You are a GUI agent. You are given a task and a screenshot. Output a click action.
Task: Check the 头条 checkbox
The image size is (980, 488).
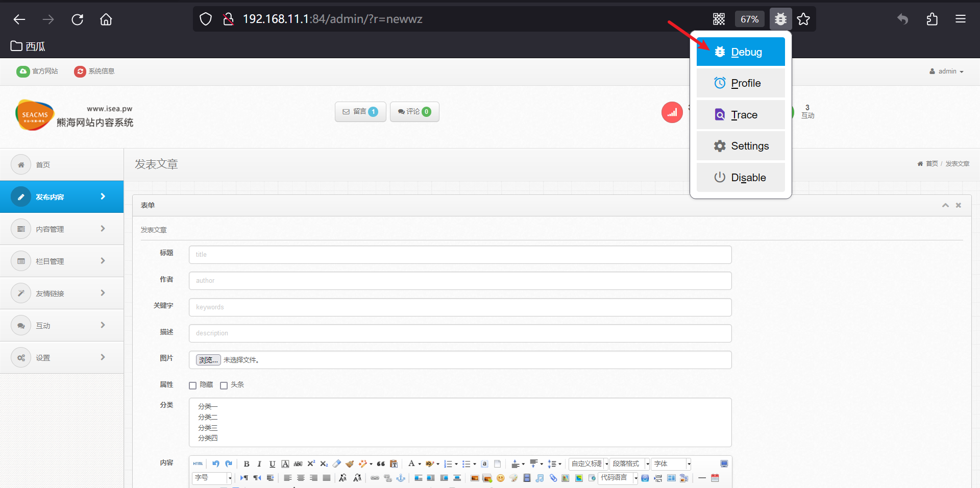click(x=224, y=385)
